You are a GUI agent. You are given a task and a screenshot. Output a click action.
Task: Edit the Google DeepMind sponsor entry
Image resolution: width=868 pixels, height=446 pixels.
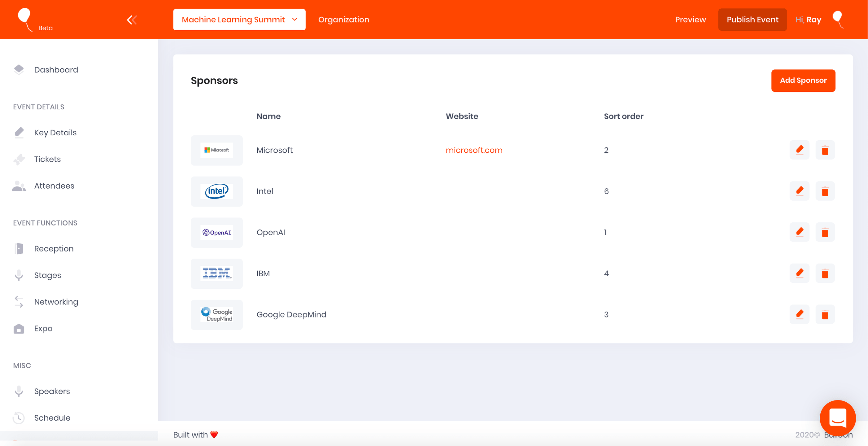coord(799,315)
